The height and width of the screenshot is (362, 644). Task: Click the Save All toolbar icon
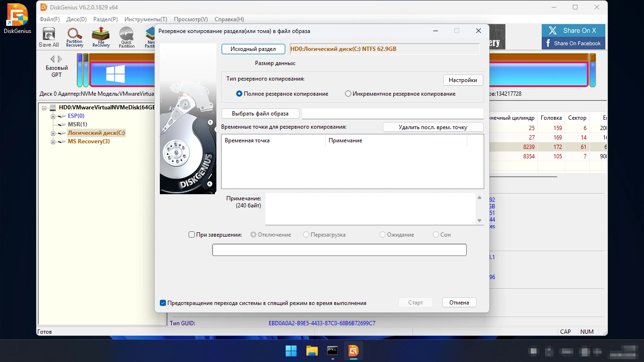pos(49,38)
